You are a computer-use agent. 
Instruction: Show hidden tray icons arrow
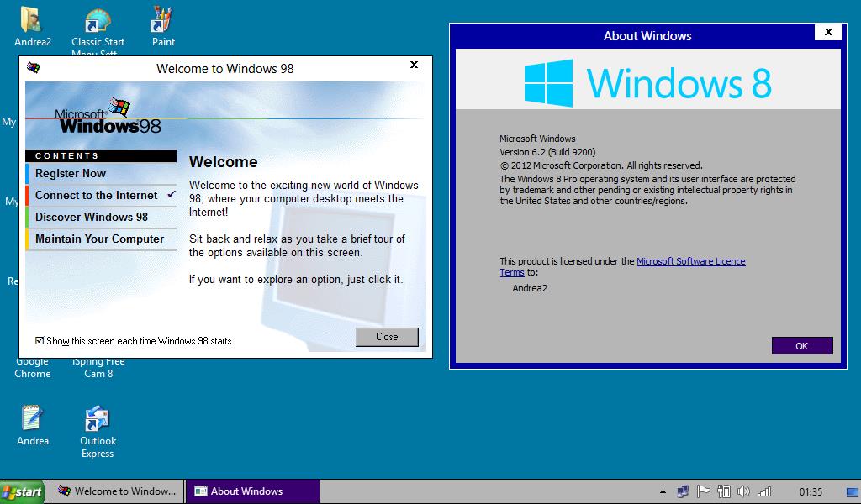coord(663,491)
